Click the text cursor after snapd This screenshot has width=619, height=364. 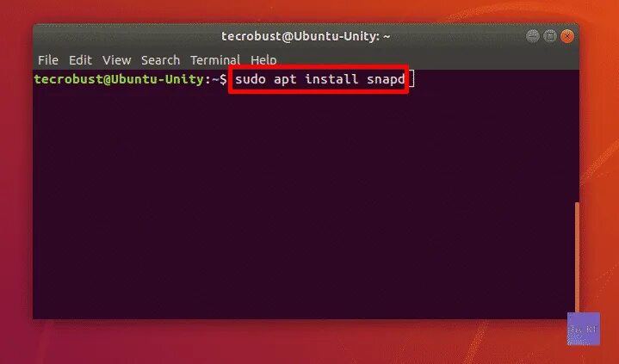(x=412, y=78)
